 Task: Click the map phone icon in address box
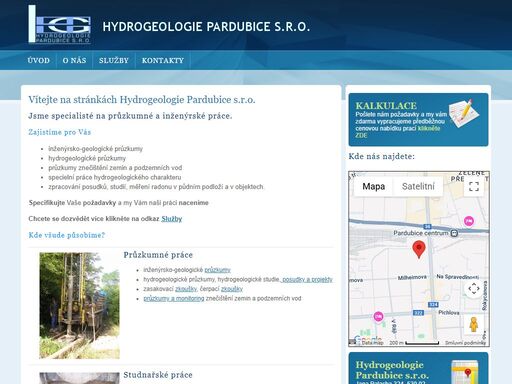pyautogui.click(x=465, y=372)
